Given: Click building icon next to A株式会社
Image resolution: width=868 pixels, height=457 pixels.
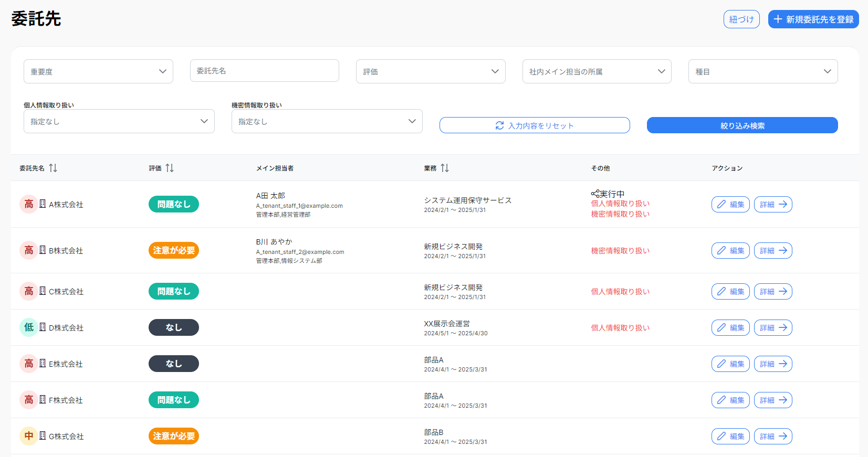Looking at the screenshot, I should [x=43, y=204].
